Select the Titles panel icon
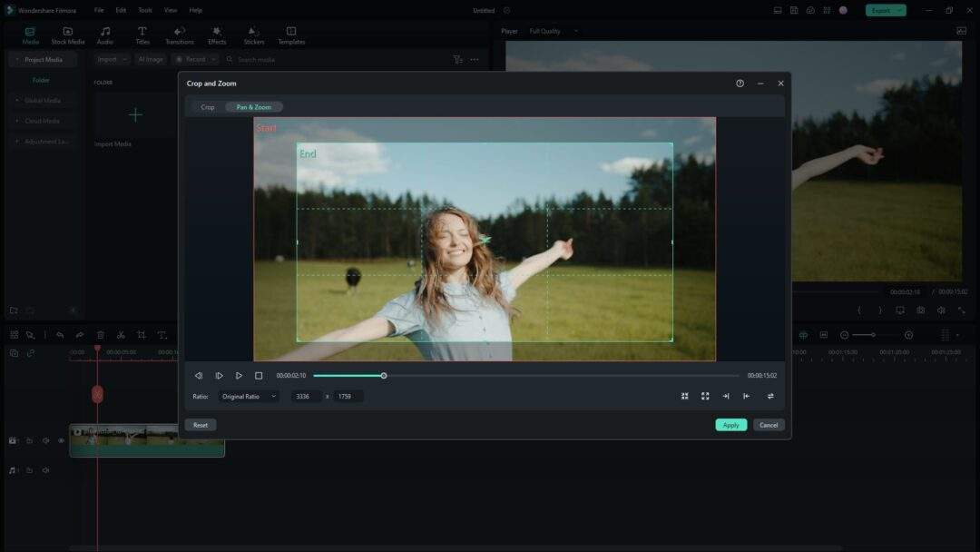The height and width of the screenshot is (552, 980). 142,35
